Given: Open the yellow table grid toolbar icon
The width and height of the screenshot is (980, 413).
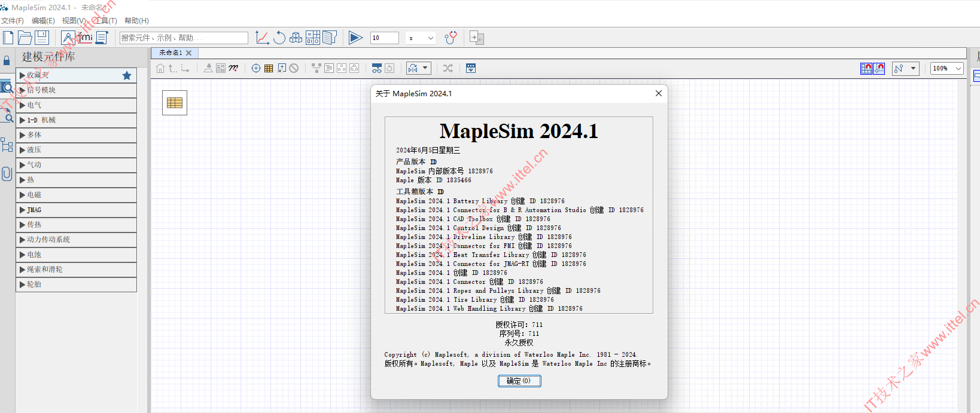Looking at the screenshot, I should [x=269, y=68].
